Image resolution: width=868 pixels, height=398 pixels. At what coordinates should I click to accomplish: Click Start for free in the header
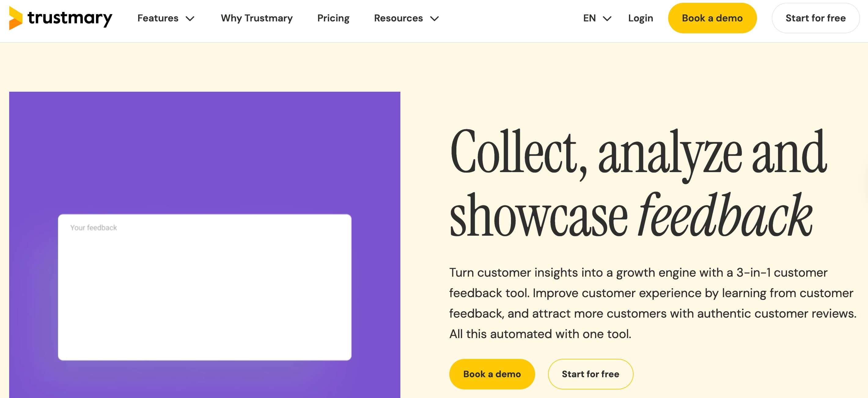(815, 18)
